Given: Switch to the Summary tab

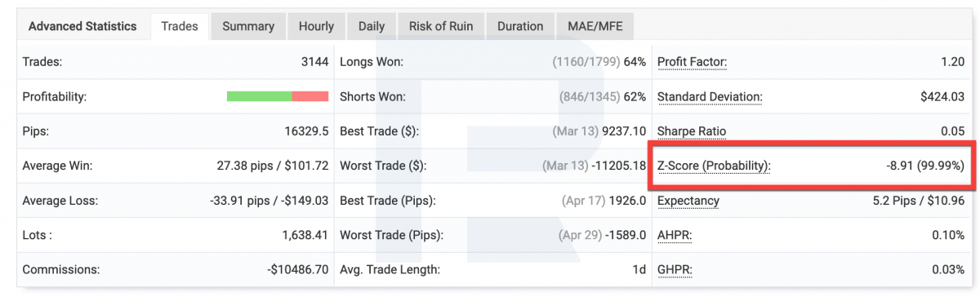Looking at the screenshot, I should pyautogui.click(x=248, y=26).
